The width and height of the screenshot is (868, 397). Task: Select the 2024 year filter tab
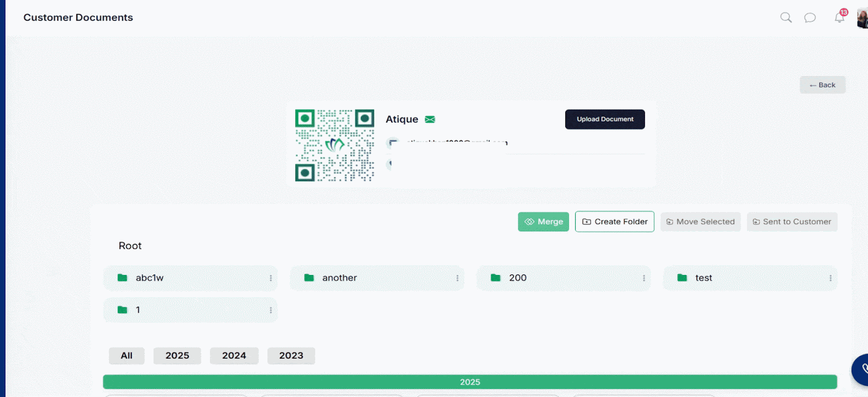[234, 356]
